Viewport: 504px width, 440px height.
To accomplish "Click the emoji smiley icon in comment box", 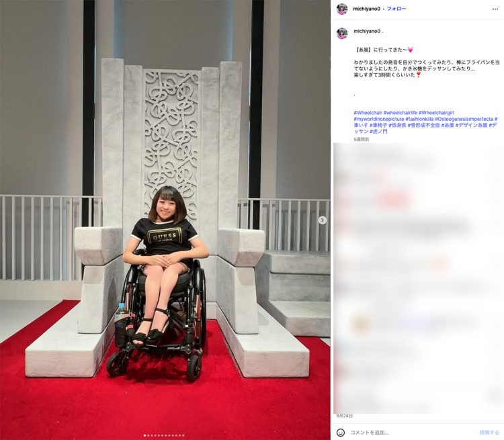I will point(341,433).
